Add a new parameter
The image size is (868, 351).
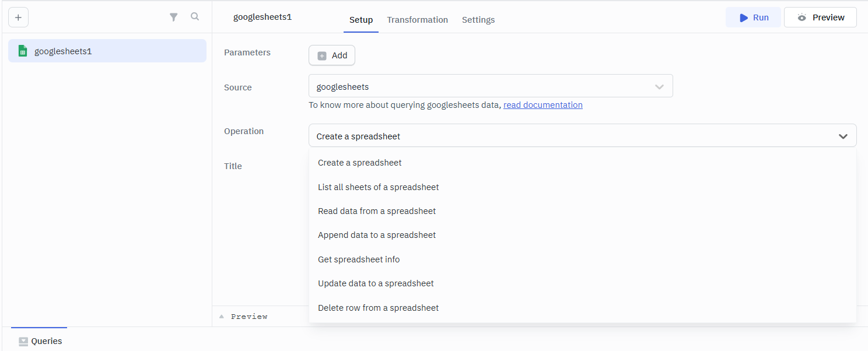(x=331, y=55)
